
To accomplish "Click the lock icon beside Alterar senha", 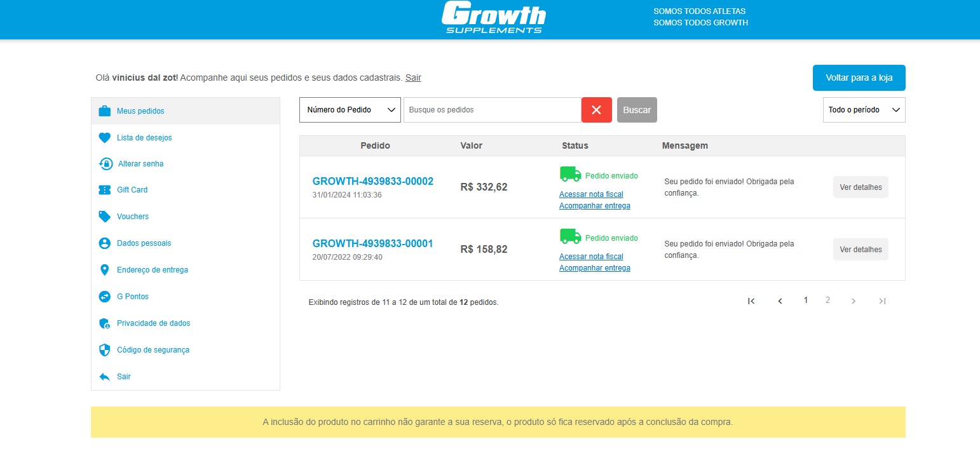I will tap(105, 164).
